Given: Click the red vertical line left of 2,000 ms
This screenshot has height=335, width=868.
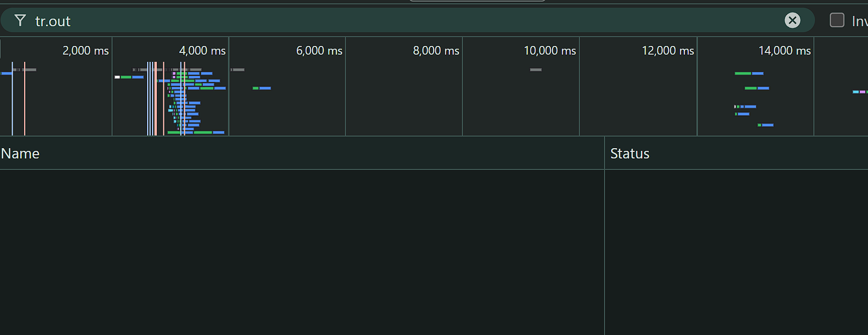Looking at the screenshot, I should [25, 98].
